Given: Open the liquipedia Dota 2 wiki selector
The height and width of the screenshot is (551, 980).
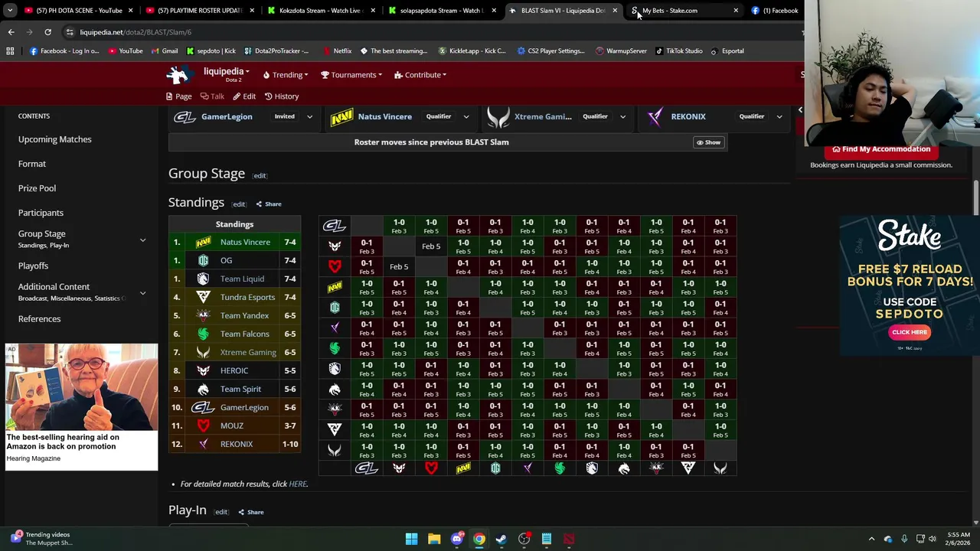Looking at the screenshot, I should 226,74.
